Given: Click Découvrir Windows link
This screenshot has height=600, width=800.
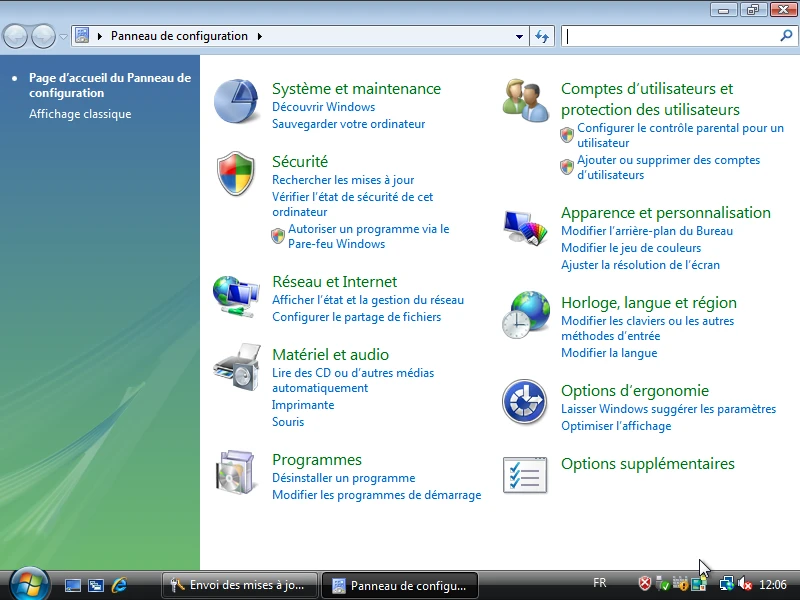Looking at the screenshot, I should (x=323, y=107).
